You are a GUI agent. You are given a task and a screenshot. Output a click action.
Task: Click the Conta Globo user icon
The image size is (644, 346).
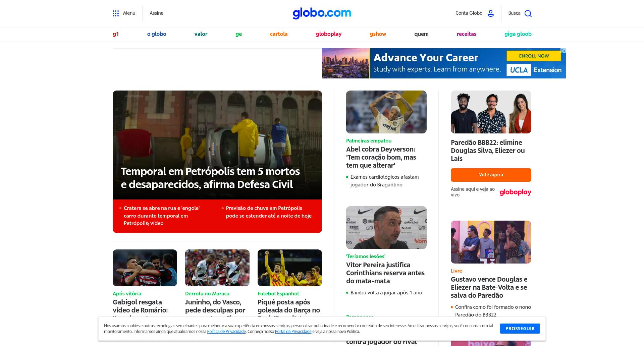pos(490,13)
